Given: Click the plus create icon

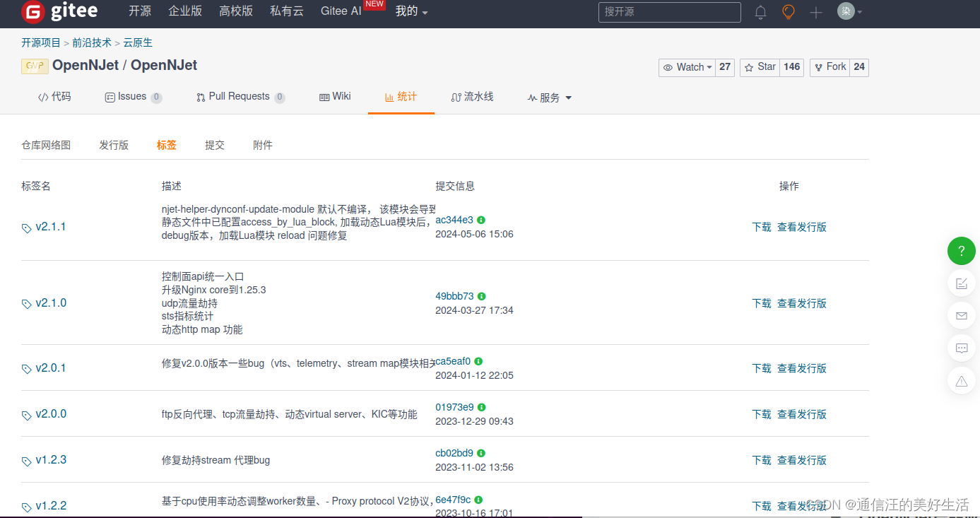Looking at the screenshot, I should pos(816,12).
